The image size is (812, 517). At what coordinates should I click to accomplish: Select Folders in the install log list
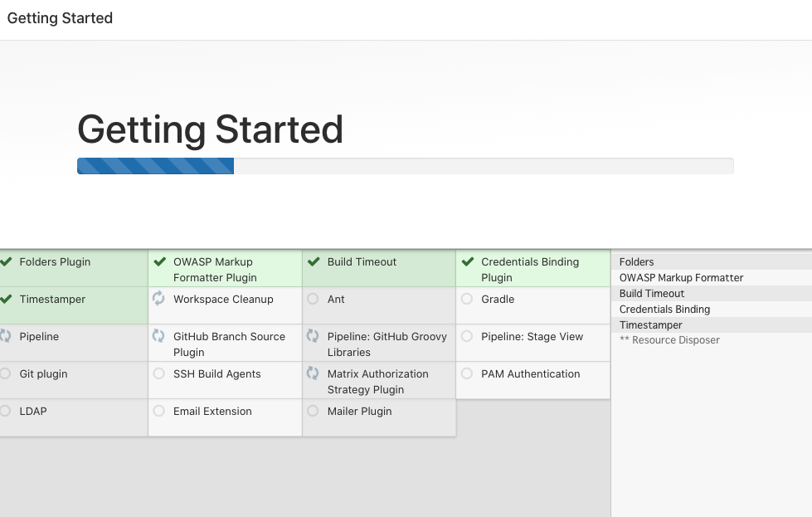[637, 262]
